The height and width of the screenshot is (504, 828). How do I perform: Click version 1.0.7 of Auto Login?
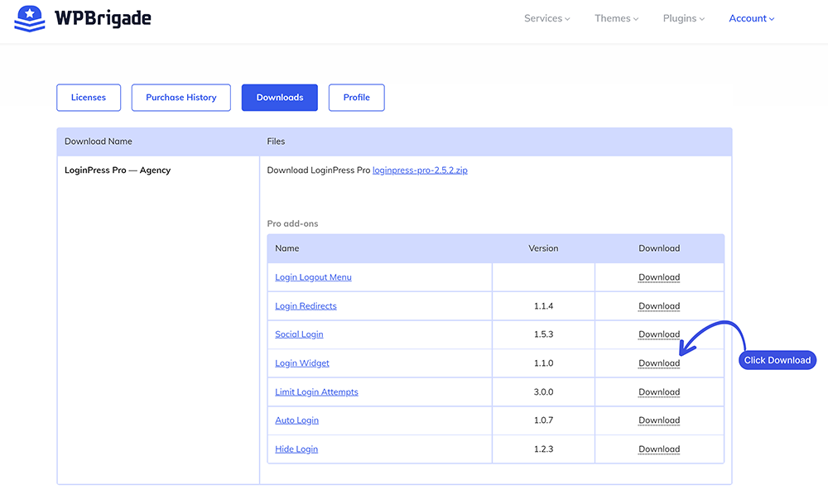click(543, 420)
